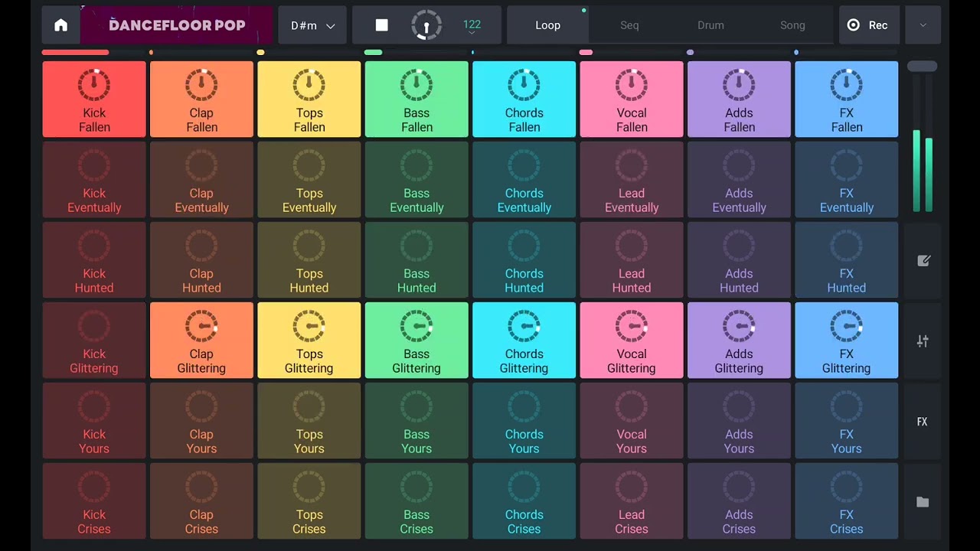Trigger the Clap Eventually pad

(201, 180)
